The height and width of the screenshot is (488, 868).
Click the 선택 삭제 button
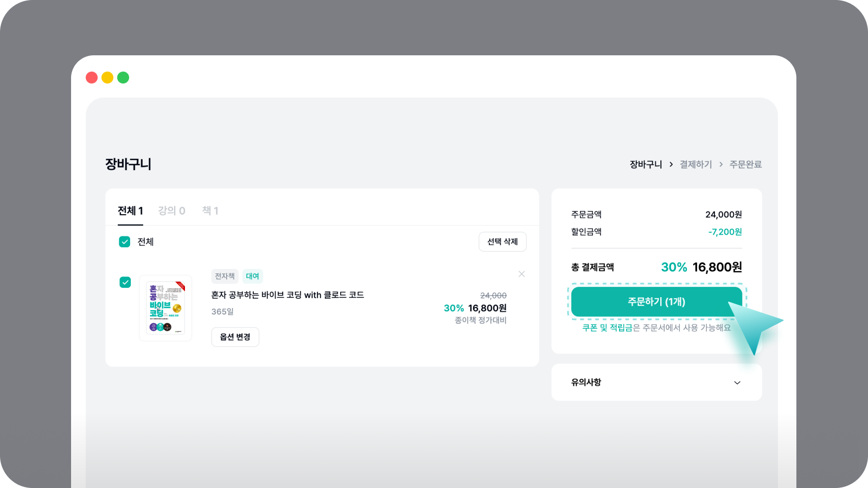[502, 242]
